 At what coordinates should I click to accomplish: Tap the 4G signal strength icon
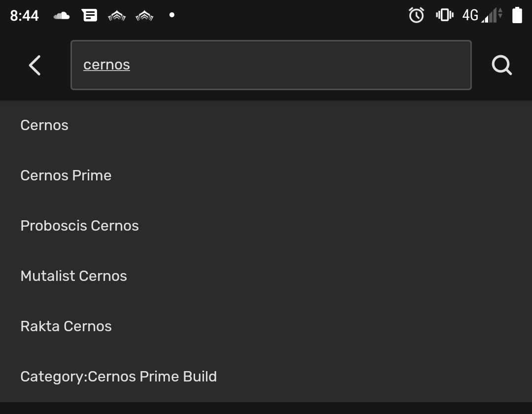[x=482, y=15]
